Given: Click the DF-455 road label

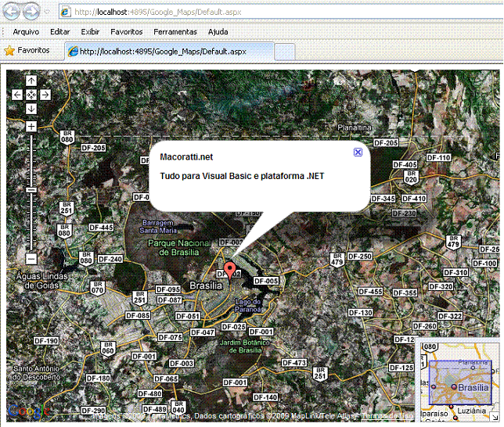Looking at the screenshot, I should (371, 292).
